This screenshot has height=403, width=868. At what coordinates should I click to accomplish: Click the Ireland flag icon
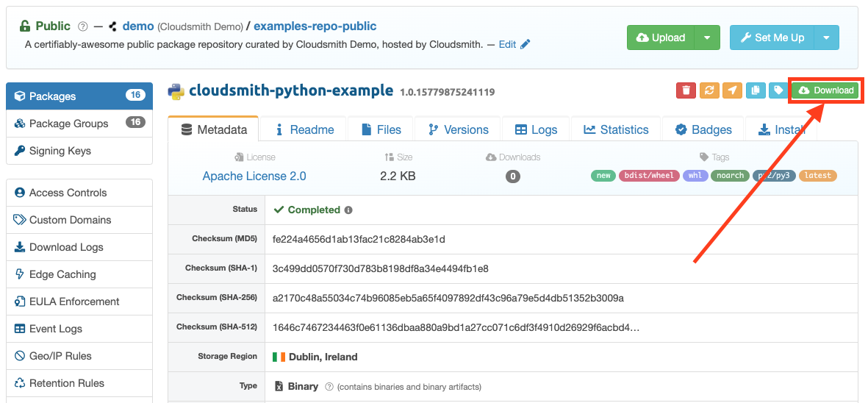(x=279, y=357)
